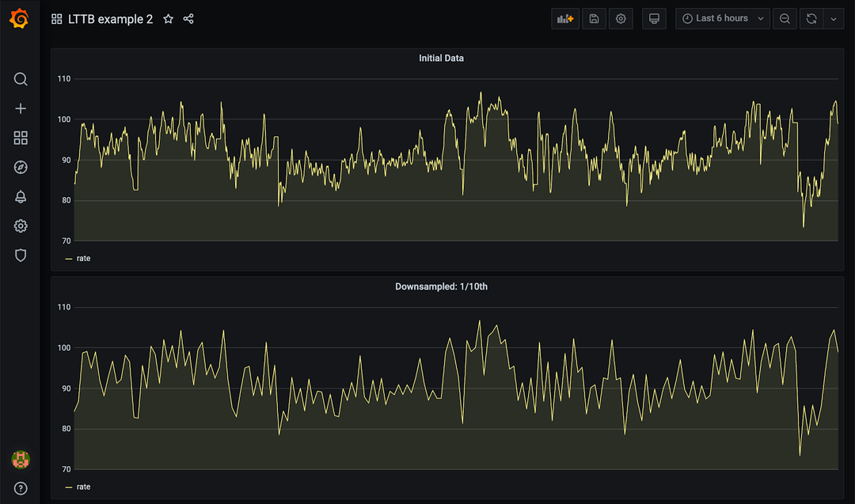Open the Alerting bell in the sidebar
855x504 pixels.
click(21, 196)
